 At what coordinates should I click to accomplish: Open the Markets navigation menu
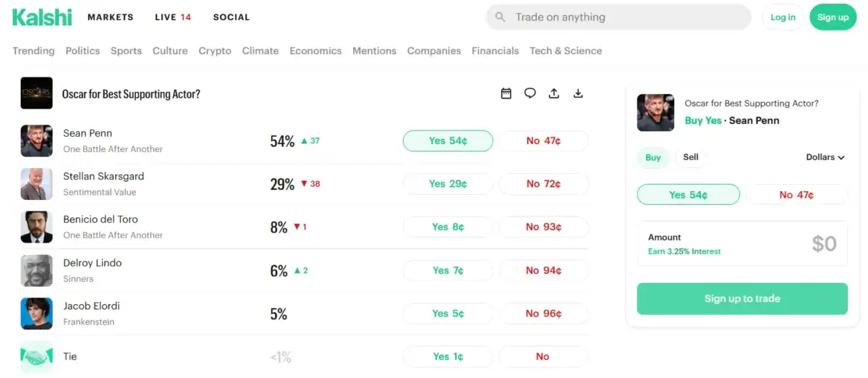pos(111,17)
